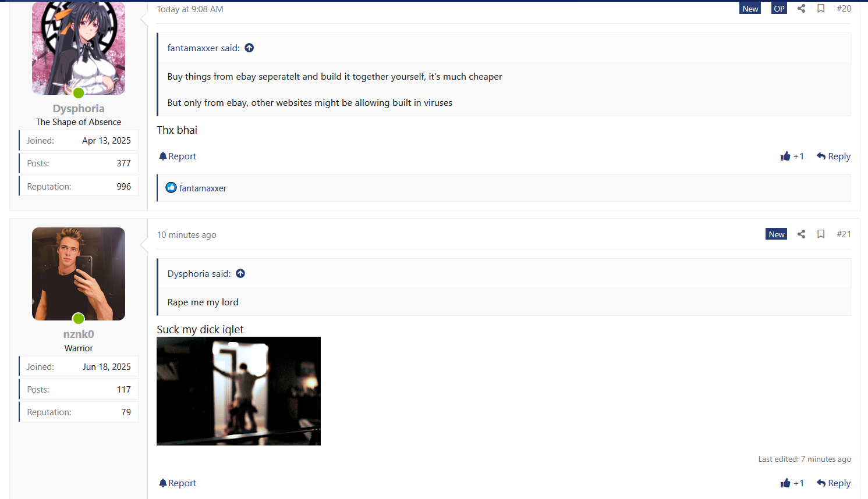Open post number #20 permalink

click(844, 9)
